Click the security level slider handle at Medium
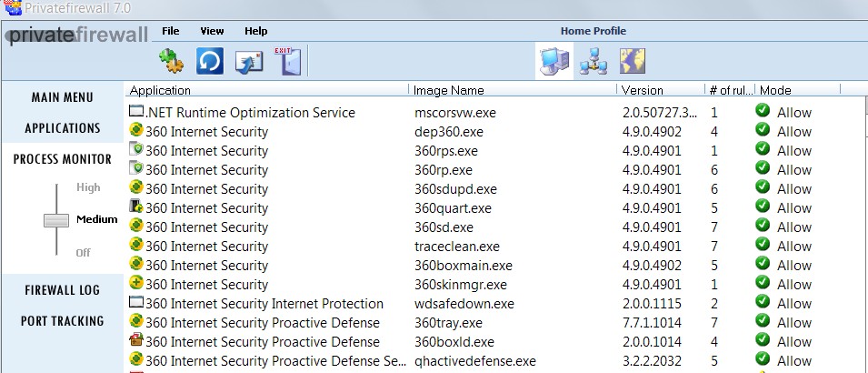Image resolution: width=868 pixels, height=373 pixels. coord(56,220)
